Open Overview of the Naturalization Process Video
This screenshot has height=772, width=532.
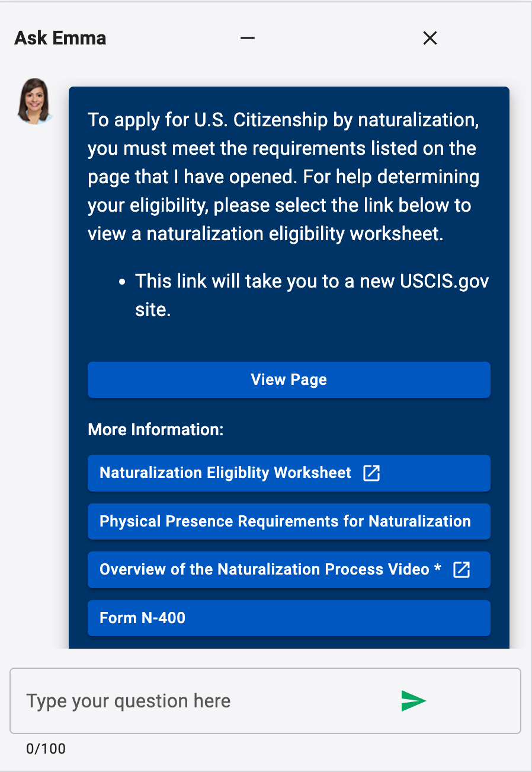(x=264, y=570)
